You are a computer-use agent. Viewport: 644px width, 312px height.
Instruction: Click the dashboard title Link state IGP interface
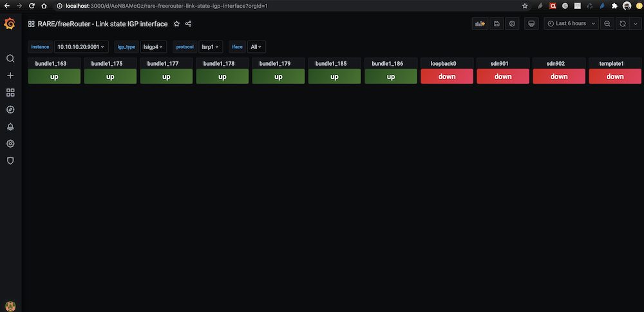pos(102,24)
